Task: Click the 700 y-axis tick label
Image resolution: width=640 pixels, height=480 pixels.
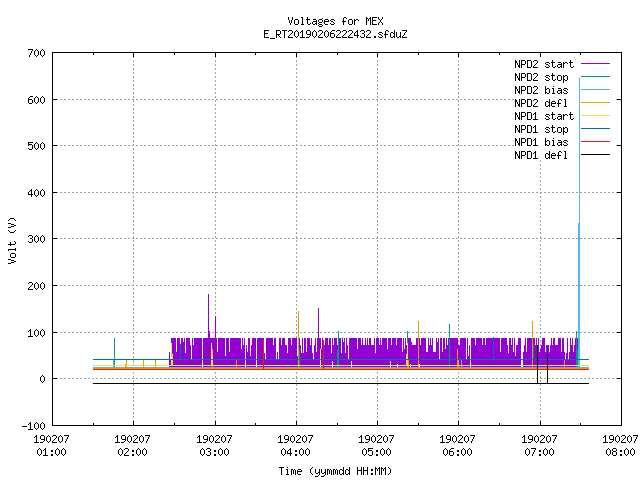Action: coord(37,53)
